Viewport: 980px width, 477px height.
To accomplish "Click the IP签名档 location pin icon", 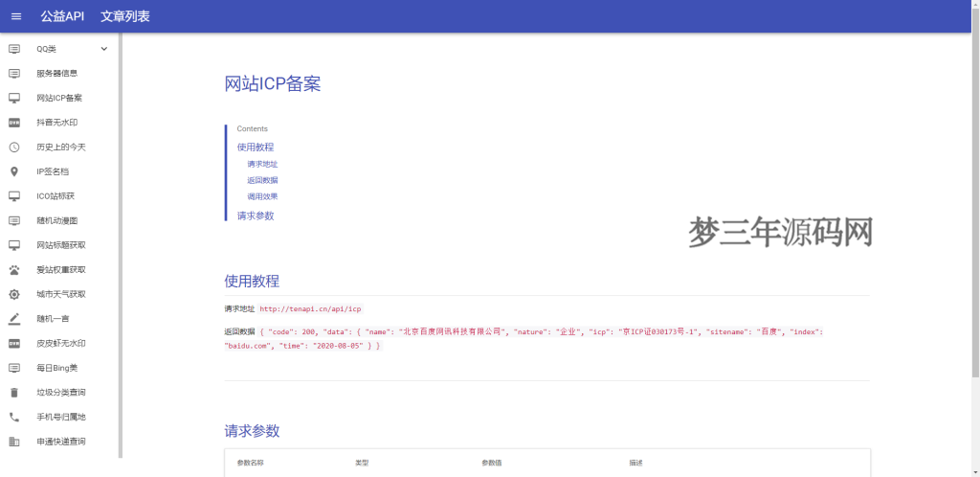I will point(14,171).
